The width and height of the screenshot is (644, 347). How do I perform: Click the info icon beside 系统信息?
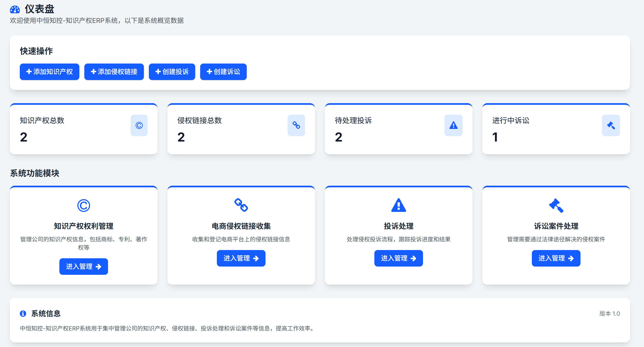(23, 313)
